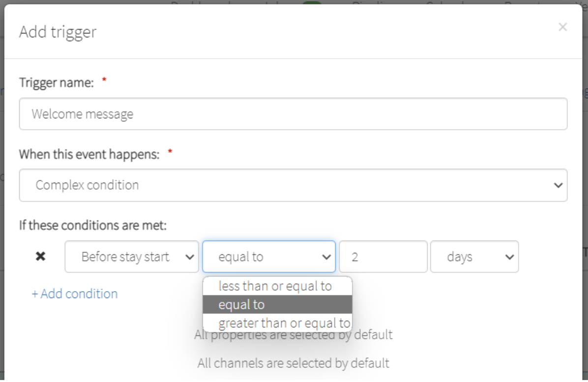
Task: Click the When this event happens label
Action: pos(89,154)
